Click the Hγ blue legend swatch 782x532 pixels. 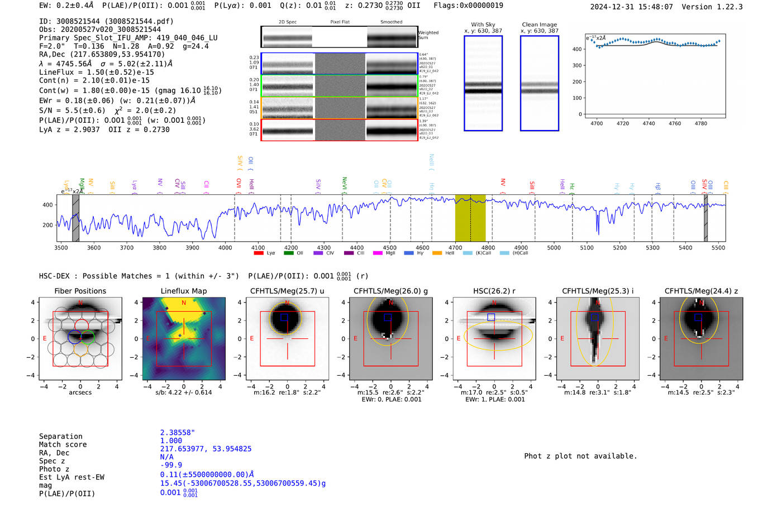coord(409,253)
